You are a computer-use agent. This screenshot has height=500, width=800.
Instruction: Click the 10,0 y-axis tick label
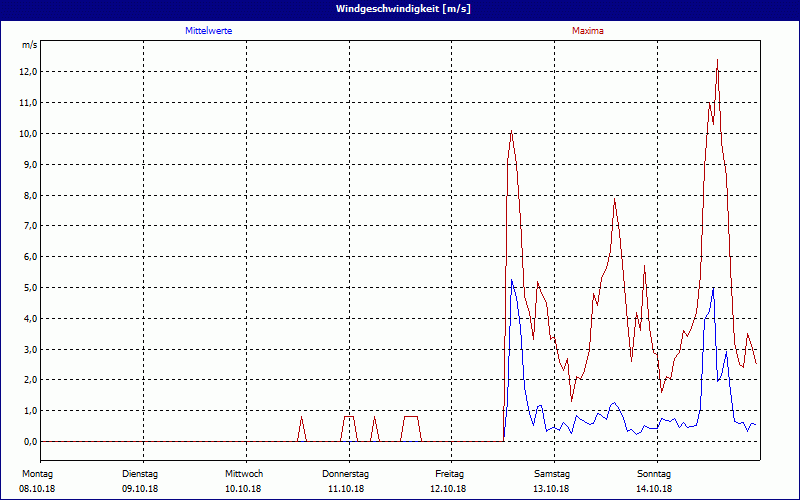click(x=27, y=134)
